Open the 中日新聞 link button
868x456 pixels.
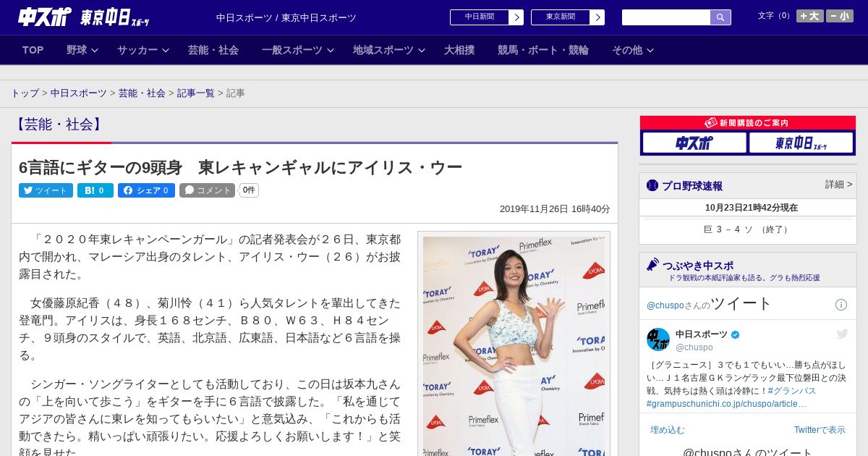click(x=480, y=17)
